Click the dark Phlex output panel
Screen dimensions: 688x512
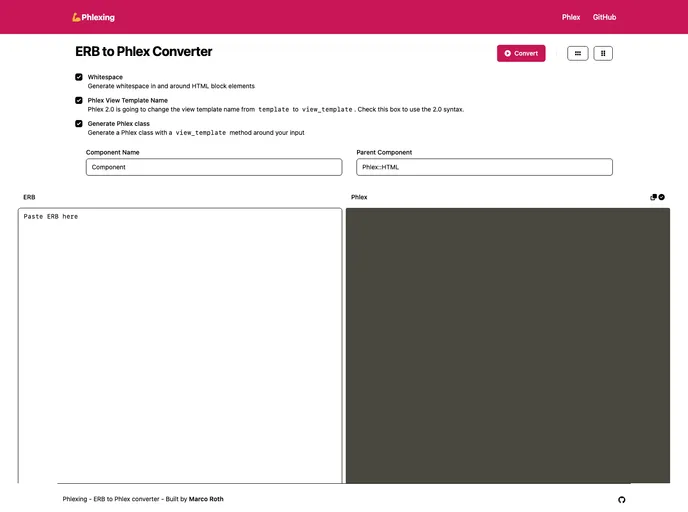(508, 345)
